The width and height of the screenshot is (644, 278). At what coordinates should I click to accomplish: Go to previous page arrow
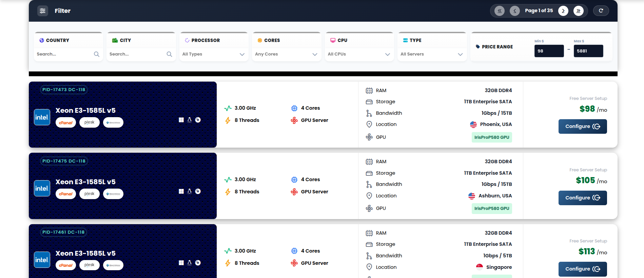(x=514, y=11)
